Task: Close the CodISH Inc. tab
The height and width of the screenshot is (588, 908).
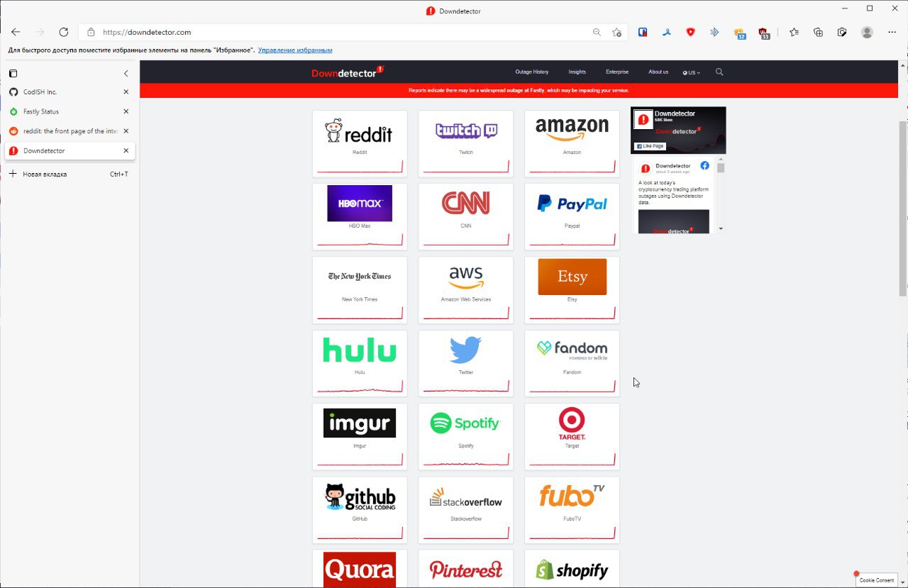Action: pyautogui.click(x=126, y=92)
